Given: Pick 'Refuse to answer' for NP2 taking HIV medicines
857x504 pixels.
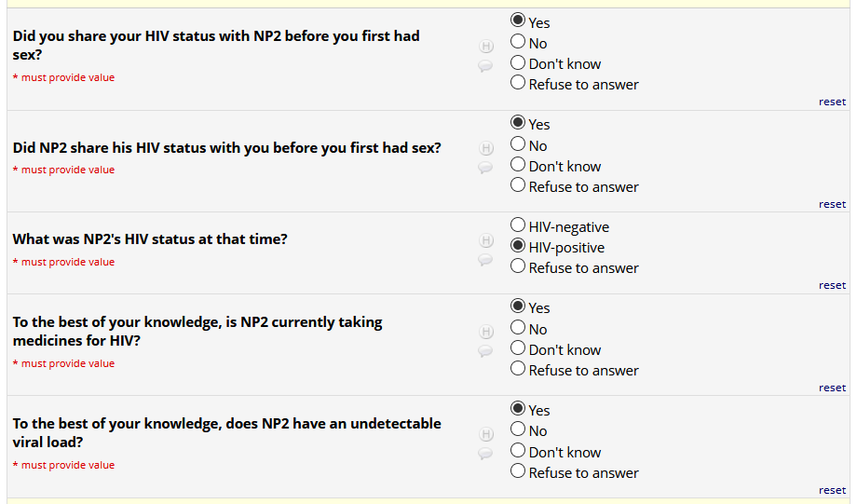Looking at the screenshot, I should pos(519,370).
